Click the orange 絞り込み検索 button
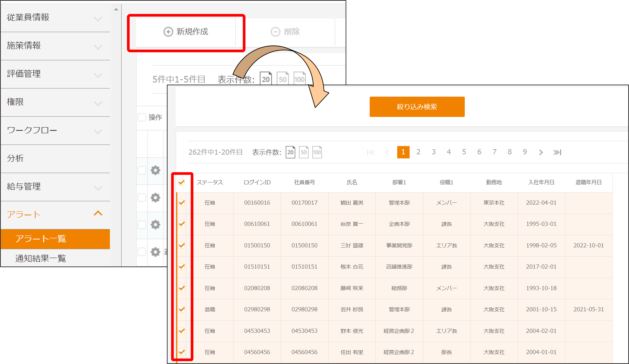The image size is (629, 364). pos(417,107)
